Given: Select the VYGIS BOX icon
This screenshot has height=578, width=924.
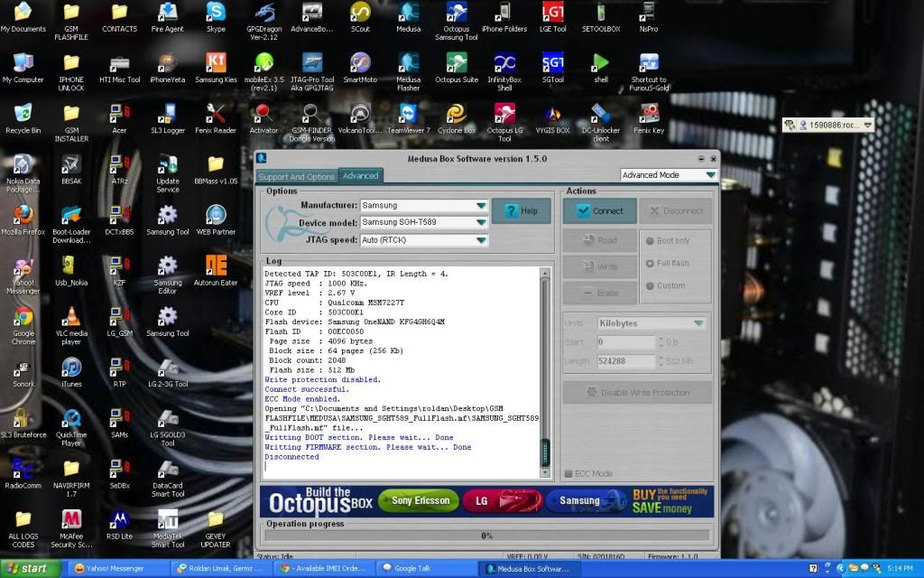Looking at the screenshot, I should click(553, 118).
